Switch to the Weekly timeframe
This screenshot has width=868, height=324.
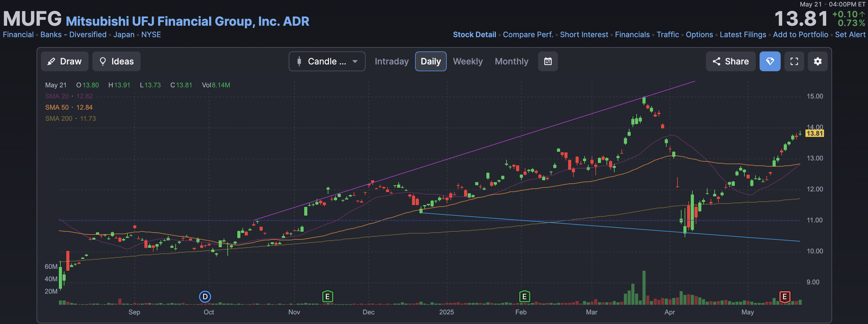tap(468, 61)
